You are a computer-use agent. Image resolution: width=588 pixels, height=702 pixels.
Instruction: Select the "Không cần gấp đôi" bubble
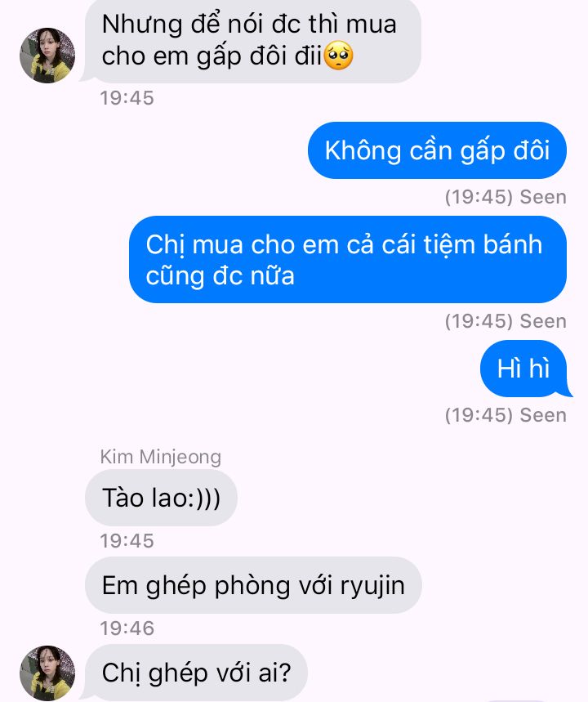coord(437,150)
